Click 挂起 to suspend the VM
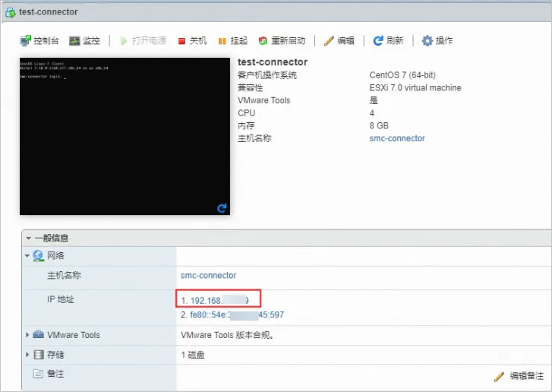Image resolution: width=552 pixels, height=392 pixels. 232,41
